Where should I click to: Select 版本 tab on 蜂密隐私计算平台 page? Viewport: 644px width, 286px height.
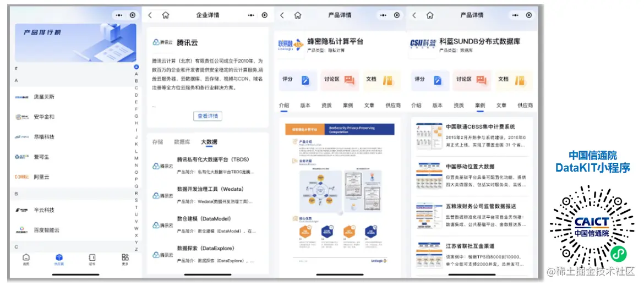tap(305, 105)
